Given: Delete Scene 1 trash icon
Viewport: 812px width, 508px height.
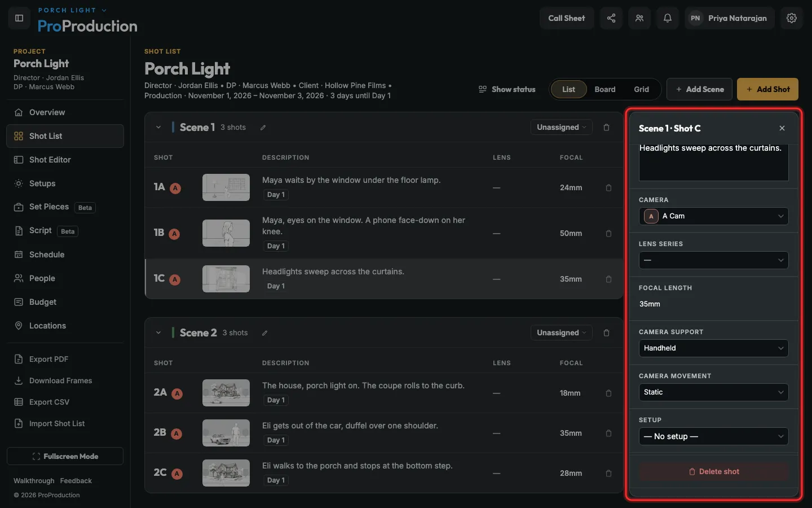Looking at the screenshot, I should 607,128.
